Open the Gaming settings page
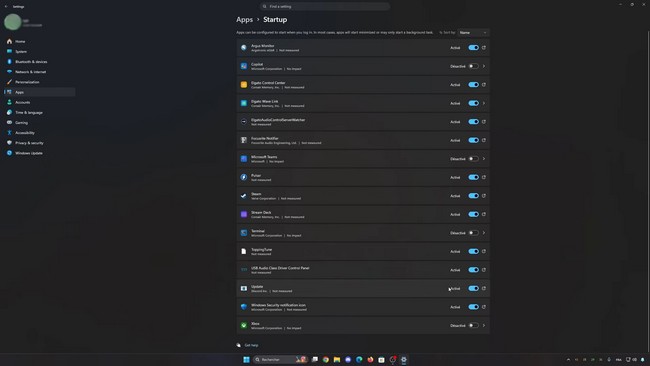The height and width of the screenshot is (366, 650). pos(39,123)
